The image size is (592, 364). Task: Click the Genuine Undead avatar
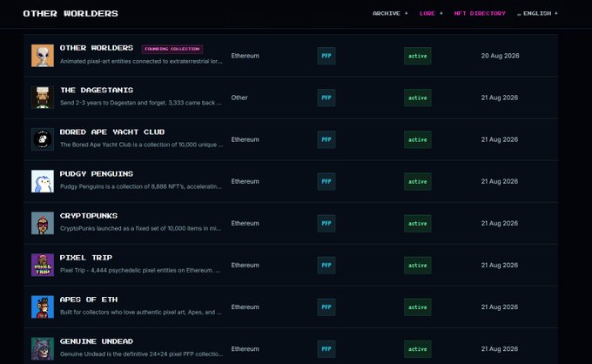[x=43, y=349]
